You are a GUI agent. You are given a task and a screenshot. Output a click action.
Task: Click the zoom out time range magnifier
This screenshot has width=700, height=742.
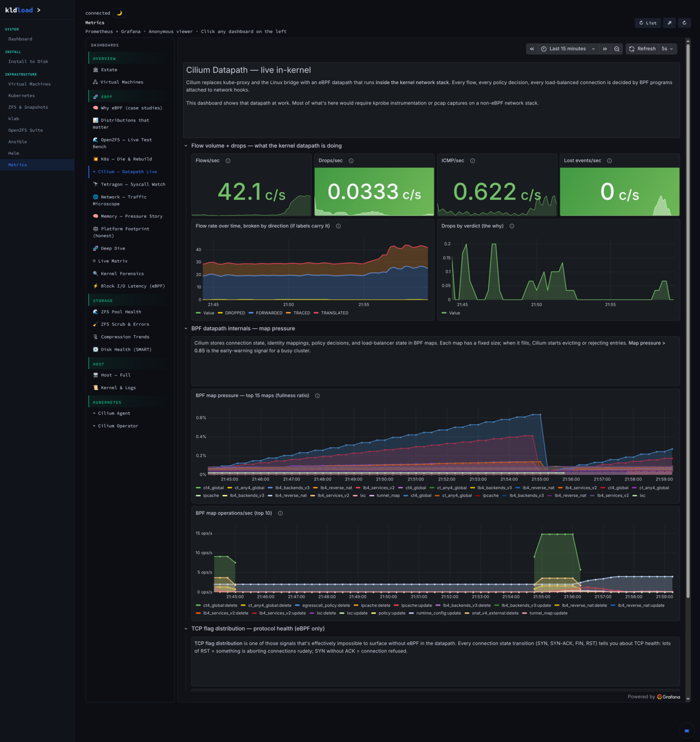click(617, 49)
